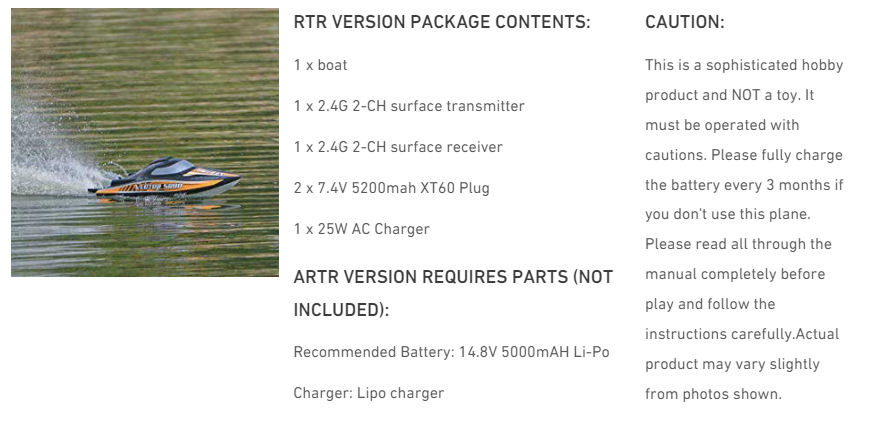Click the 2.4G 2-CH surface transmitter line
Screen dimensions: 886x427
click(x=409, y=106)
